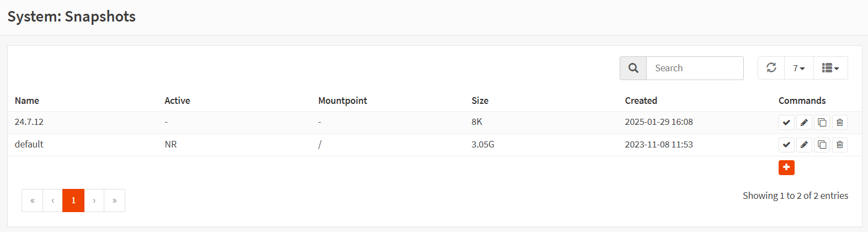Screen dimensions: 868x232
Task: Sort table by Size column header
Action: (480, 101)
